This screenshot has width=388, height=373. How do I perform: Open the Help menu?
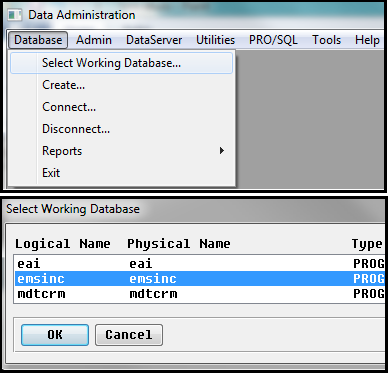(x=367, y=40)
